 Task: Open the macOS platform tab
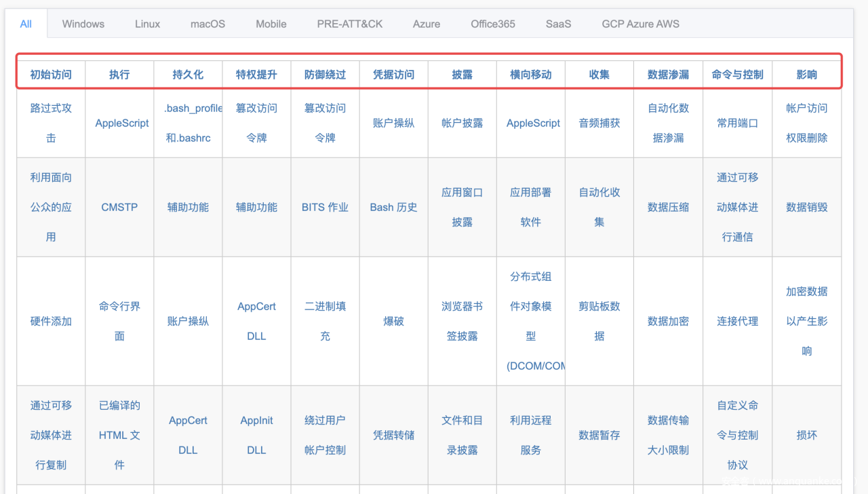[x=208, y=24]
